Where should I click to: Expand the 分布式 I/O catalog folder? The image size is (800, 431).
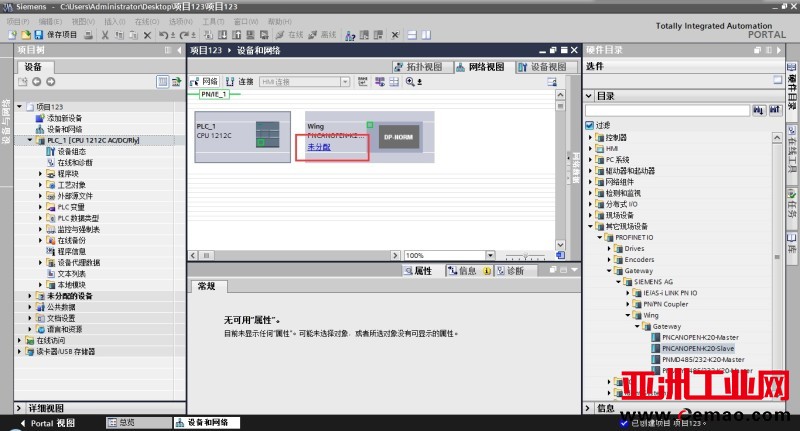coord(590,204)
